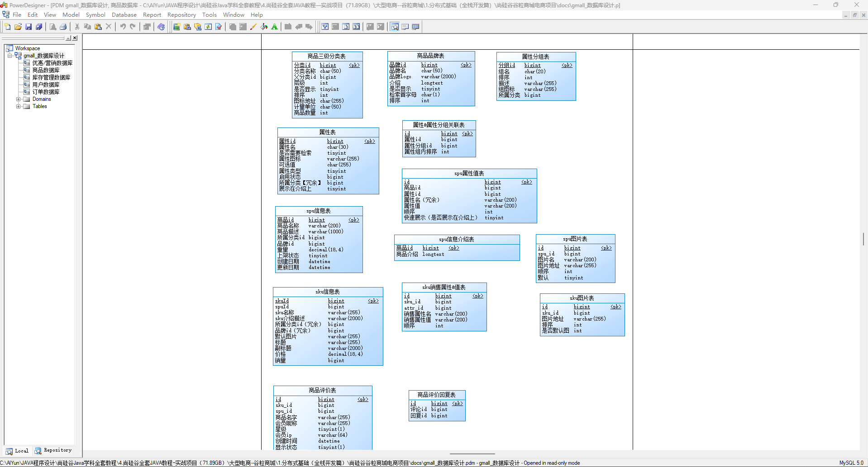The image size is (868, 467).
Task: Select 商品数据库 diagram in browser tree
Action: (46, 70)
